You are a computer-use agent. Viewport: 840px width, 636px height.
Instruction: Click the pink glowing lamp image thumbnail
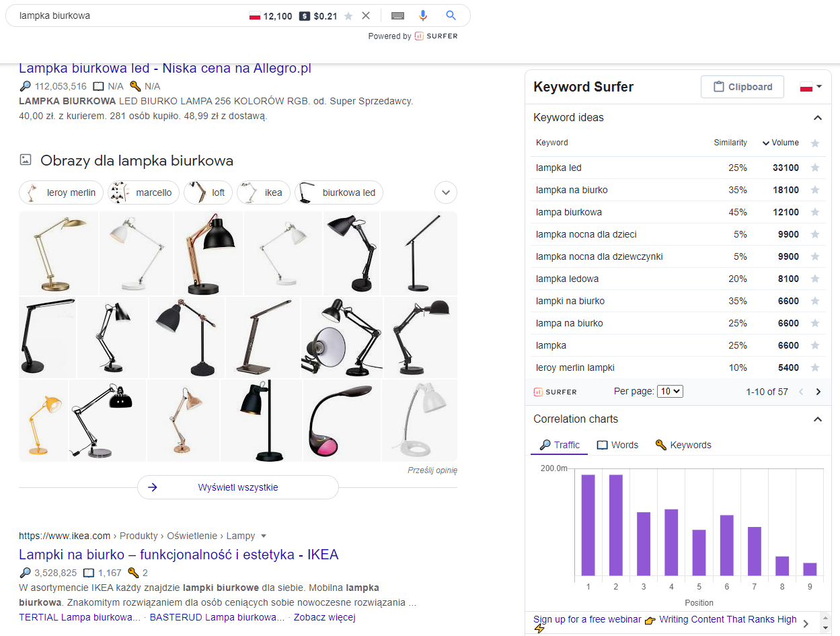pos(342,421)
